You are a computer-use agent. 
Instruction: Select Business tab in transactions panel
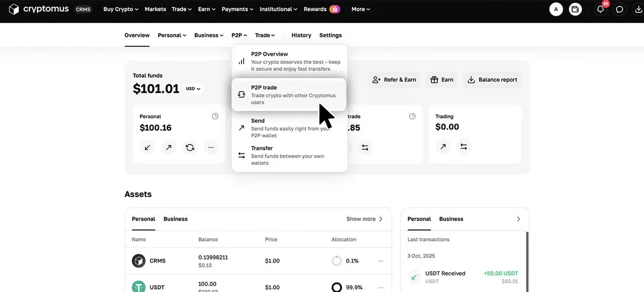pyautogui.click(x=451, y=219)
